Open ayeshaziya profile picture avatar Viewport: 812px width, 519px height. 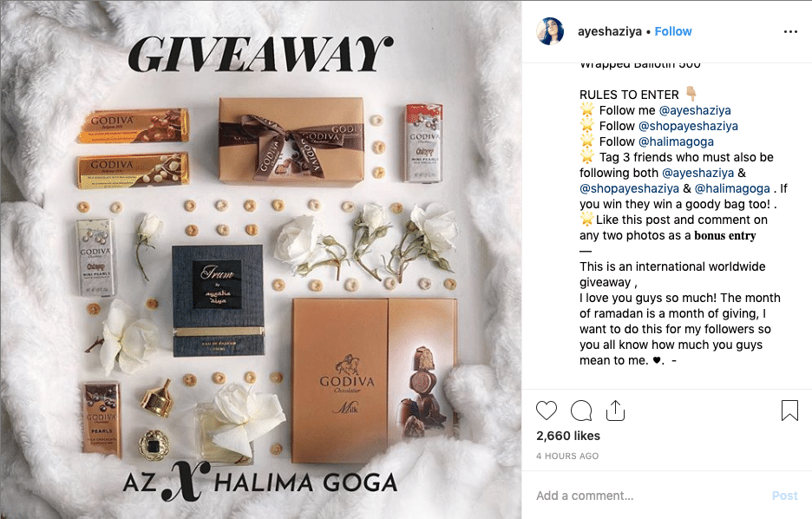[550, 31]
